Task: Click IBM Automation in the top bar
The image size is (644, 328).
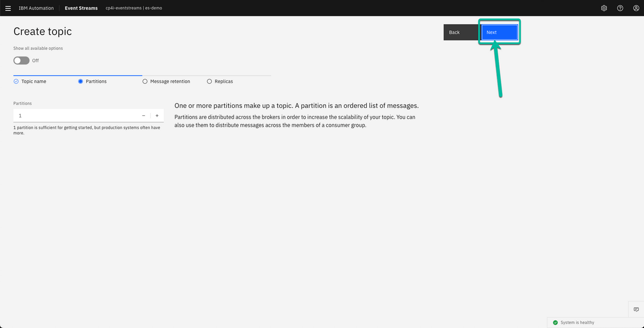Action: coord(36,8)
